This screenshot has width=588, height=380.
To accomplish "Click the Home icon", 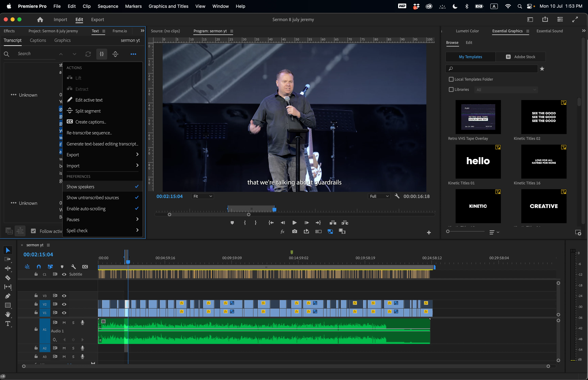I will (x=40, y=20).
